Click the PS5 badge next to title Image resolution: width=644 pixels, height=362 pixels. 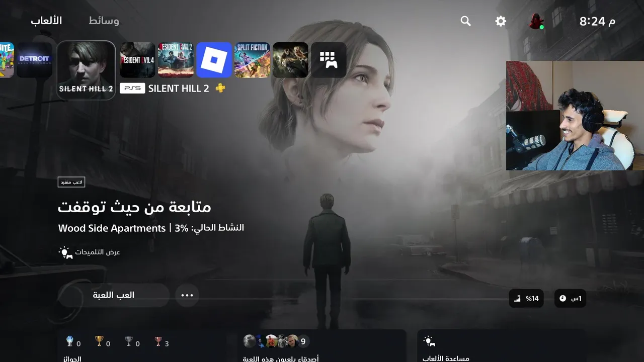tap(132, 88)
